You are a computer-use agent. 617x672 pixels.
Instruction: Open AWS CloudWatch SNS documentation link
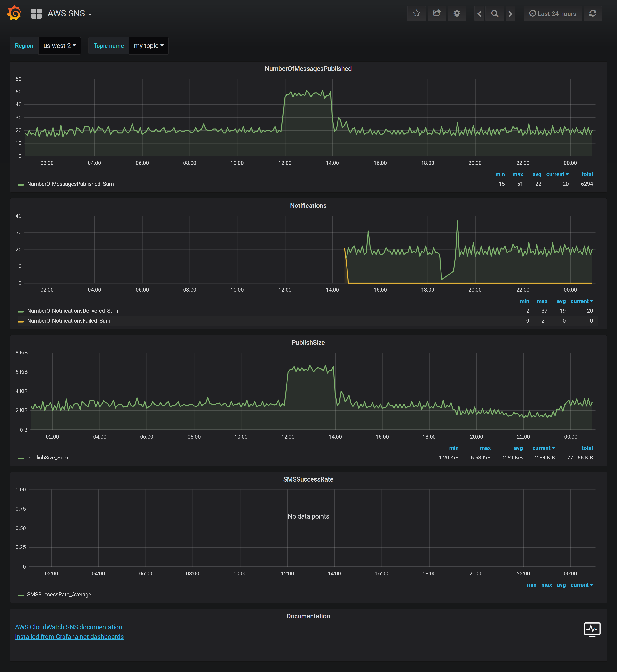coord(68,627)
